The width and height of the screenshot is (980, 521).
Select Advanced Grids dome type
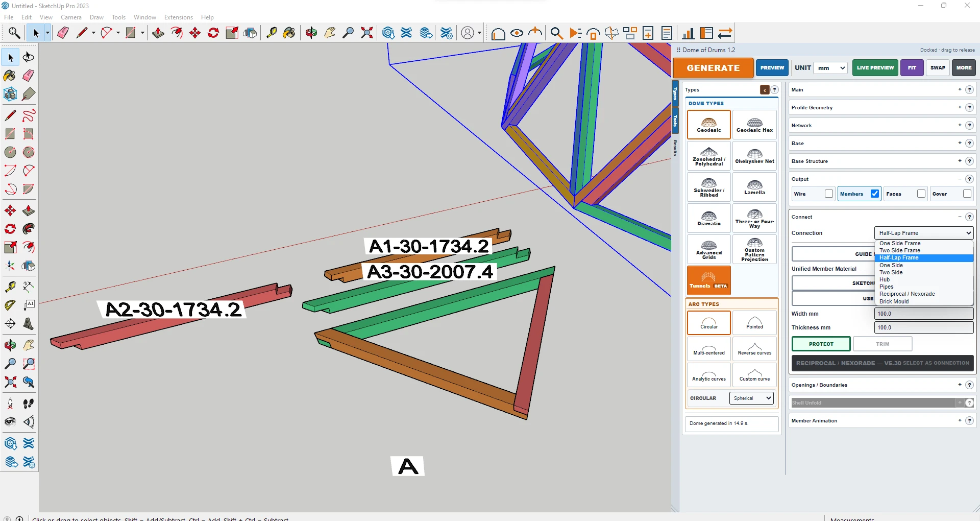click(709, 249)
